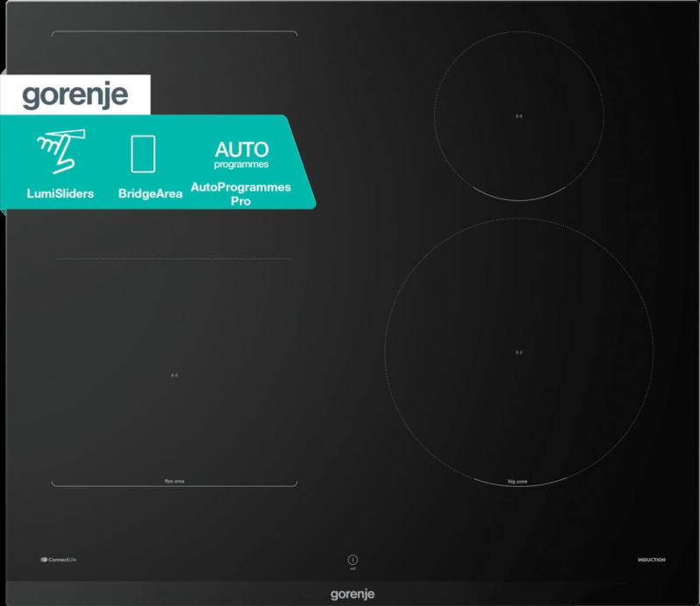The width and height of the screenshot is (700, 606).
Task: Click the INDUCTION label
Action: [x=651, y=560]
